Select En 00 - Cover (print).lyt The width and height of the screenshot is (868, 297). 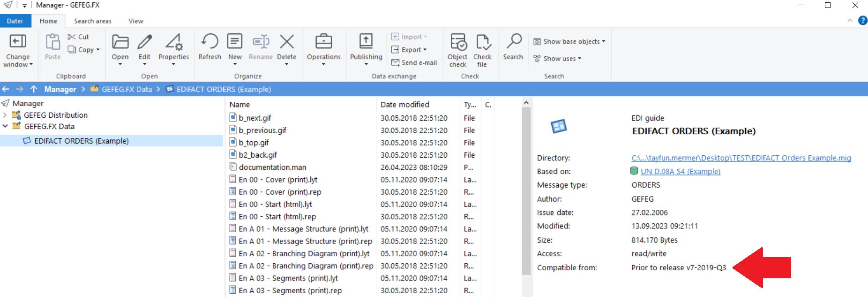tap(278, 179)
